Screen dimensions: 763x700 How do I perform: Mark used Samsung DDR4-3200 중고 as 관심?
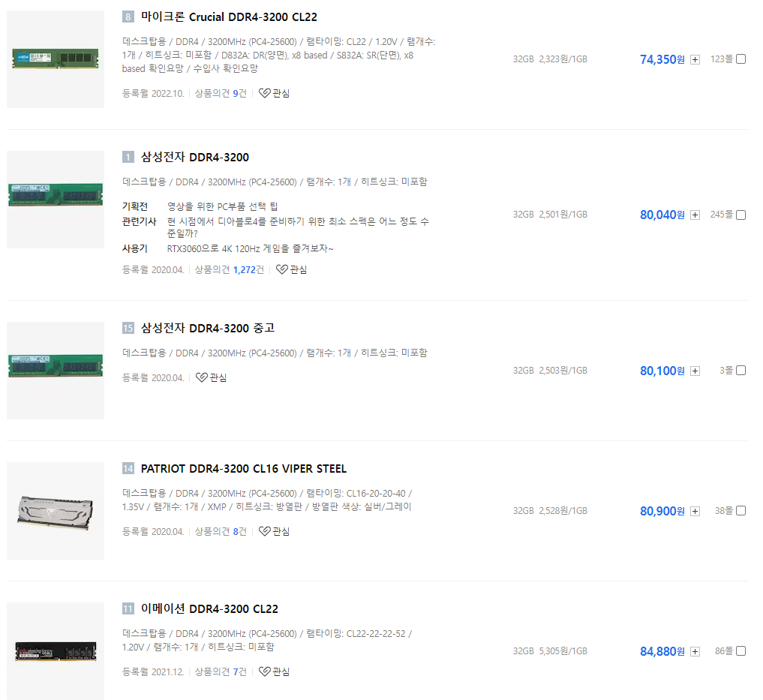pos(211,377)
